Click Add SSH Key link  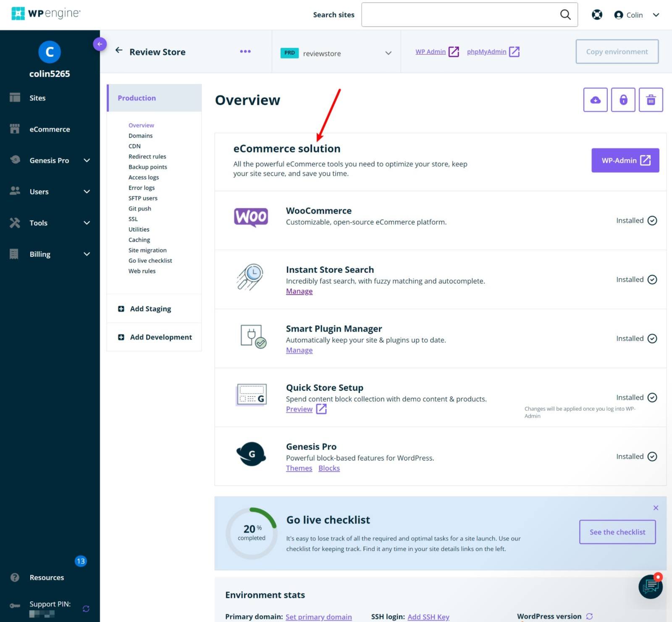428,617
